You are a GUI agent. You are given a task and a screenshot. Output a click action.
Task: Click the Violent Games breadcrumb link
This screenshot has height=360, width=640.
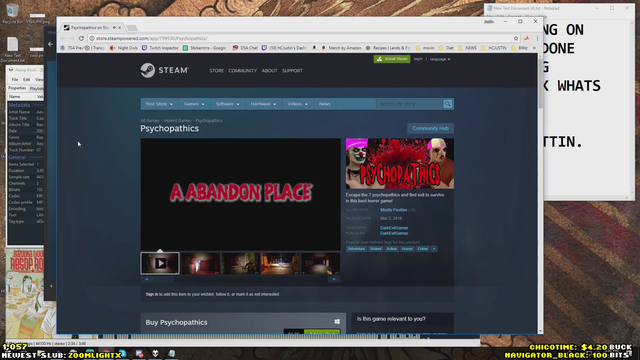point(177,120)
